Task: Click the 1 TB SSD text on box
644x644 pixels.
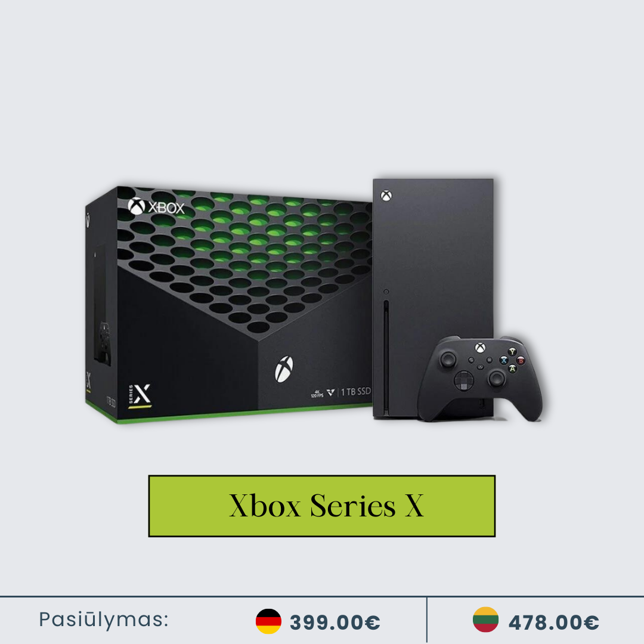Action: (x=355, y=392)
